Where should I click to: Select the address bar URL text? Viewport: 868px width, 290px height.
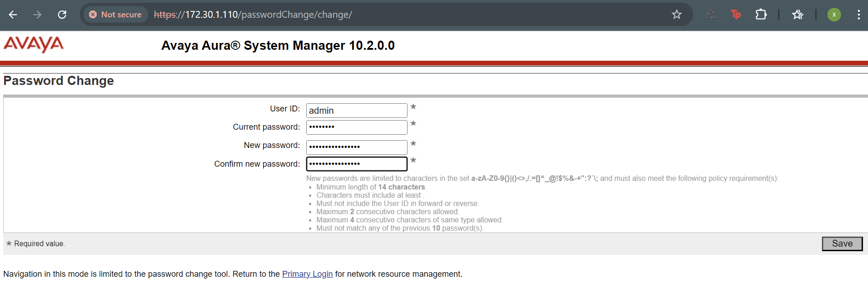point(253,15)
